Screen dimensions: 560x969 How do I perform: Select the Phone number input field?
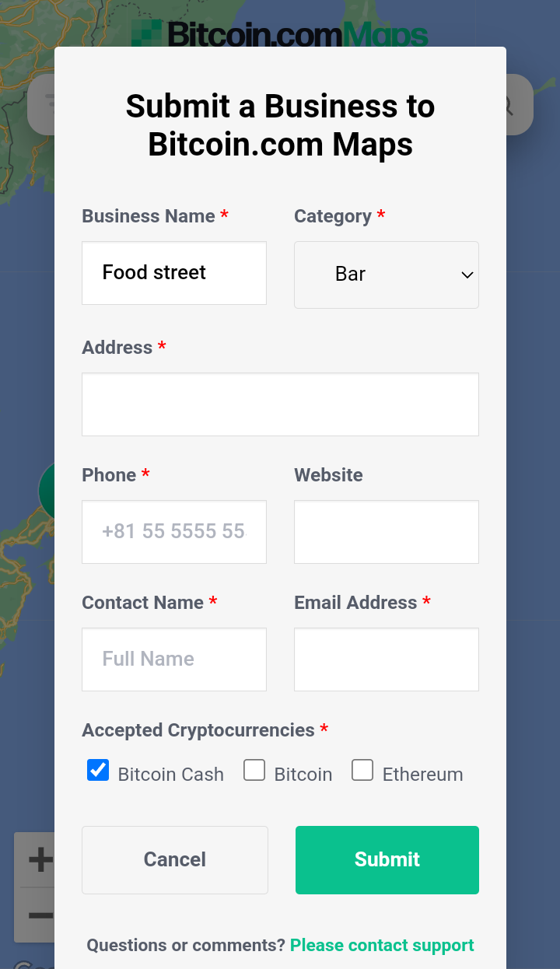click(x=174, y=532)
